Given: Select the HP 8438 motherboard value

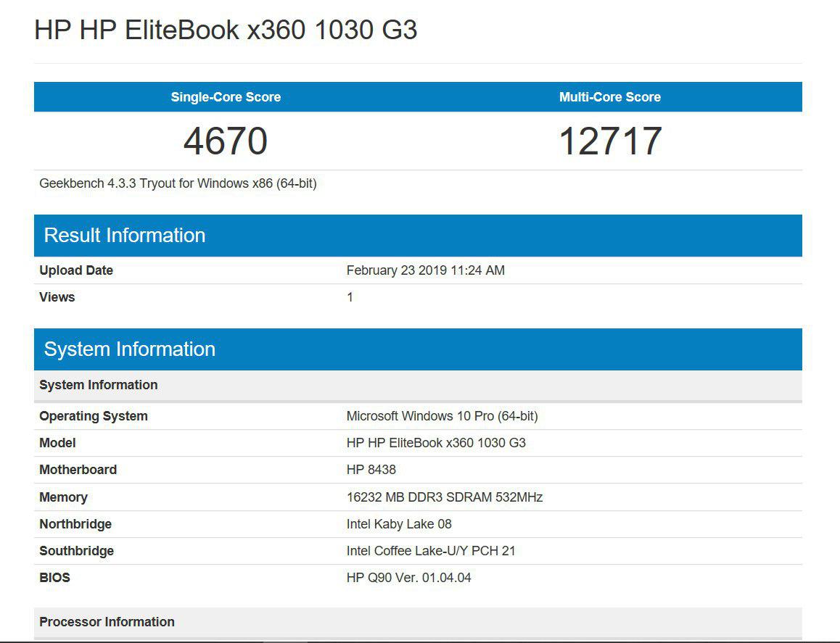Looking at the screenshot, I should coord(371,470).
